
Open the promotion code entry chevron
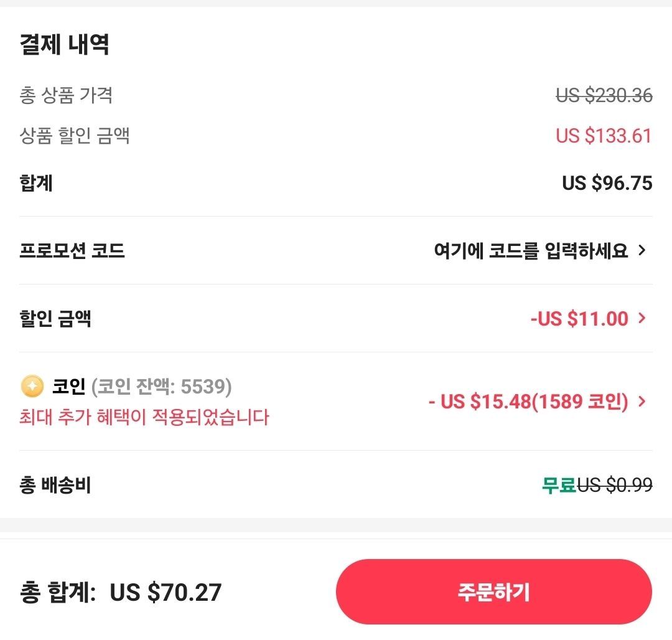(x=641, y=249)
